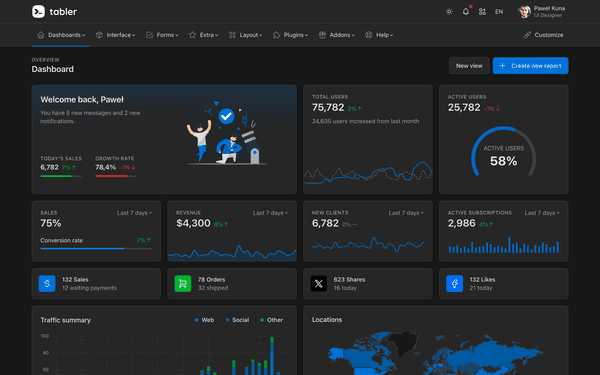Viewport: 600px width, 375px height.
Task: Click the Customize brush icon
Action: [x=527, y=35]
